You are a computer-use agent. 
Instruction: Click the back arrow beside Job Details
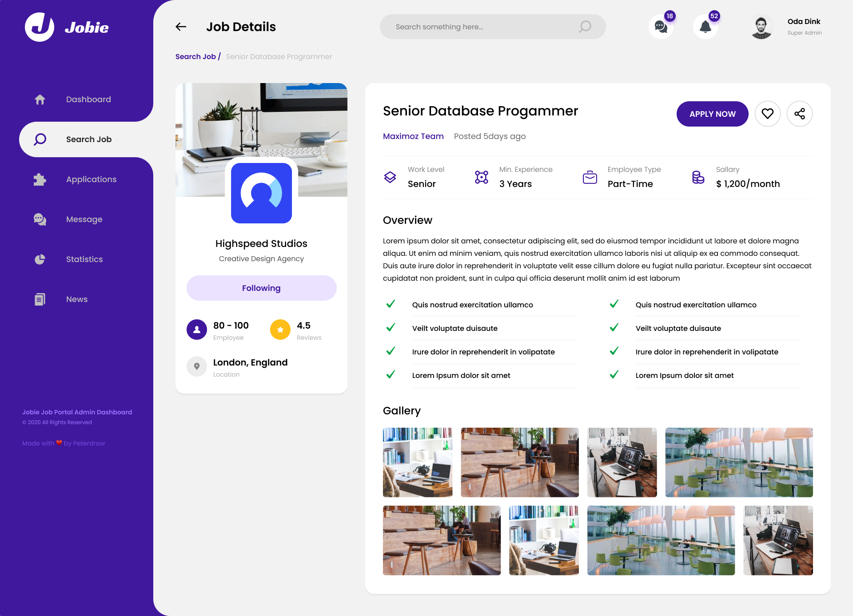click(x=181, y=27)
